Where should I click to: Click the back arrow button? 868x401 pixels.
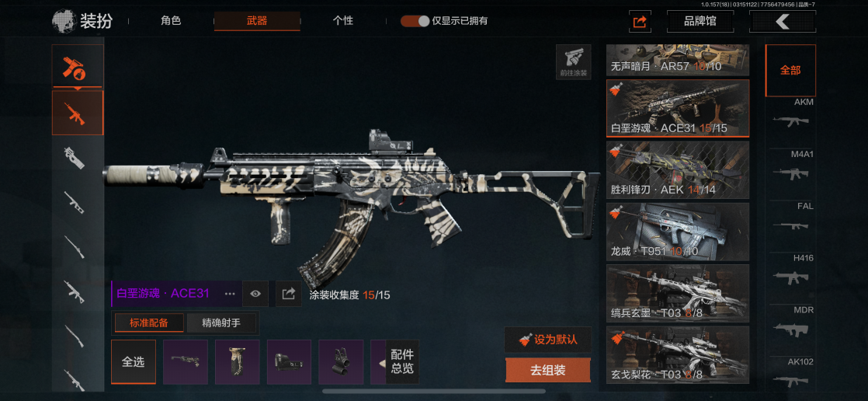coord(782,22)
